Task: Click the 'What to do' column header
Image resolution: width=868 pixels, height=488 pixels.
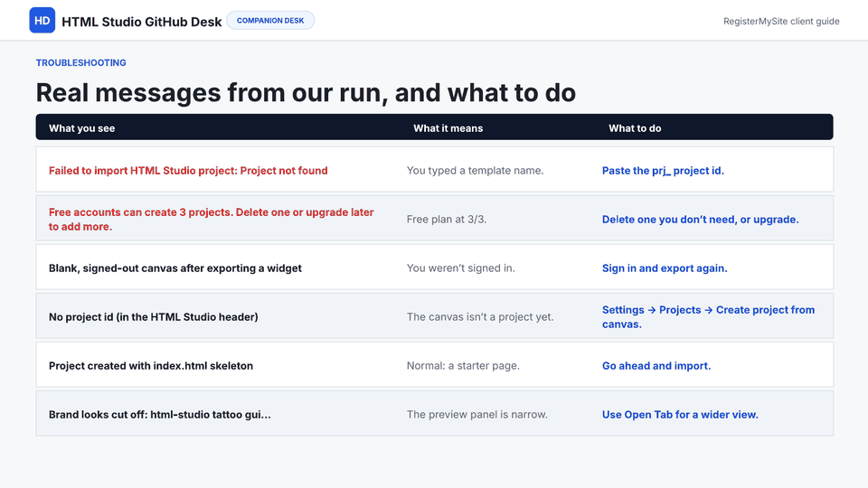Action: [635, 128]
